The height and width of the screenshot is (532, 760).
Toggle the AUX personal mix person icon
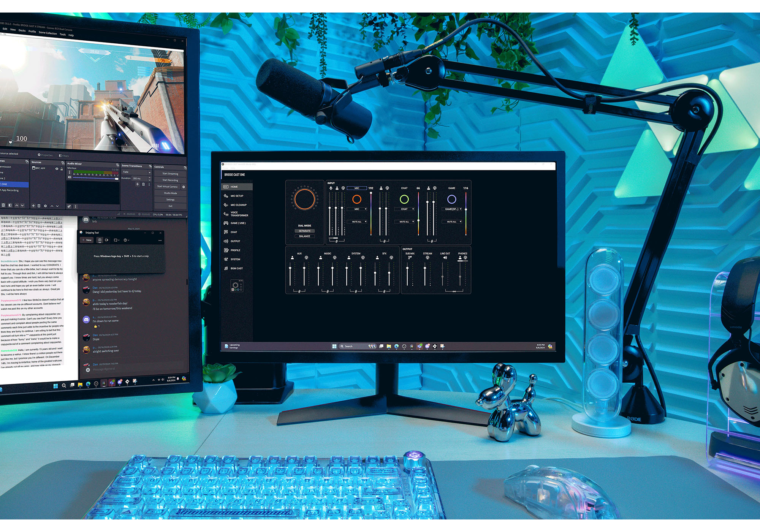pos(292,258)
